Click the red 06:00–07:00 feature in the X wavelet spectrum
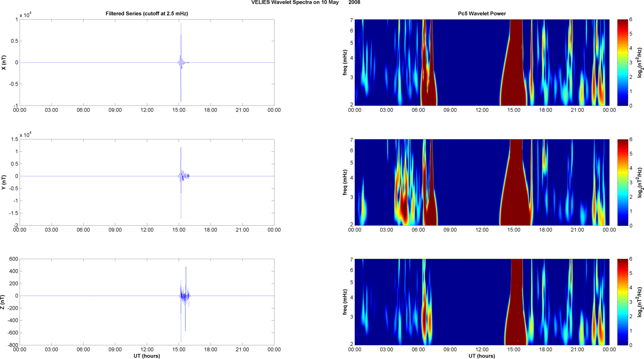 coord(429,80)
